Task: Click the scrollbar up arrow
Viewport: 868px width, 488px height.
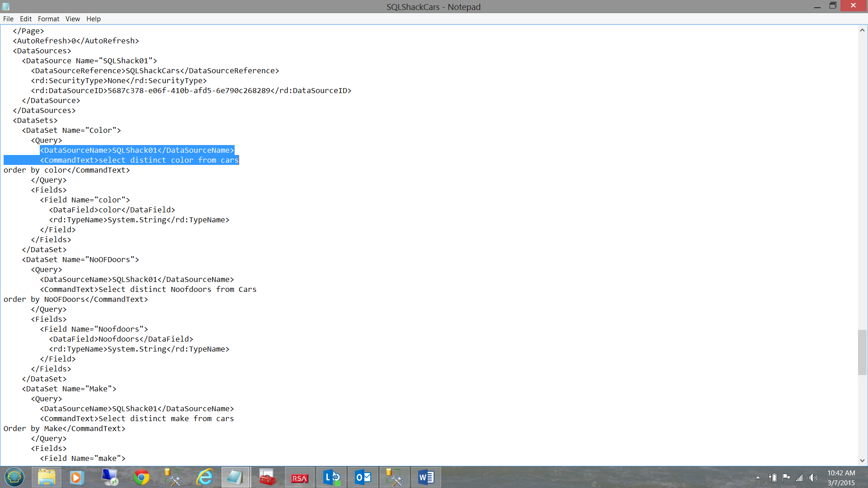Action: tap(862, 30)
